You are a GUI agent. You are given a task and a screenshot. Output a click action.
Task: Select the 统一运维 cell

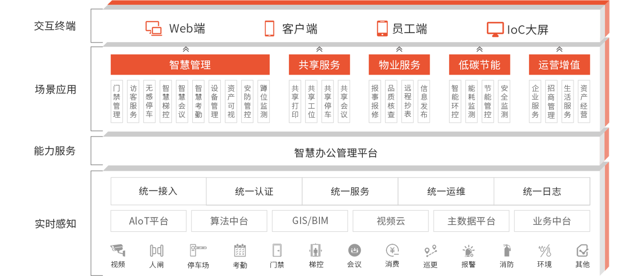click(x=446, y=191)
